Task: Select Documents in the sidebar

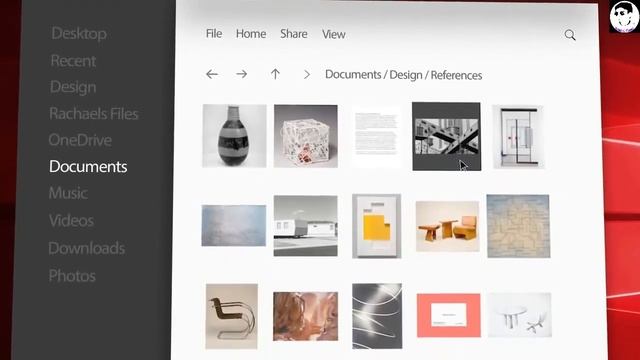Action: 88,167
